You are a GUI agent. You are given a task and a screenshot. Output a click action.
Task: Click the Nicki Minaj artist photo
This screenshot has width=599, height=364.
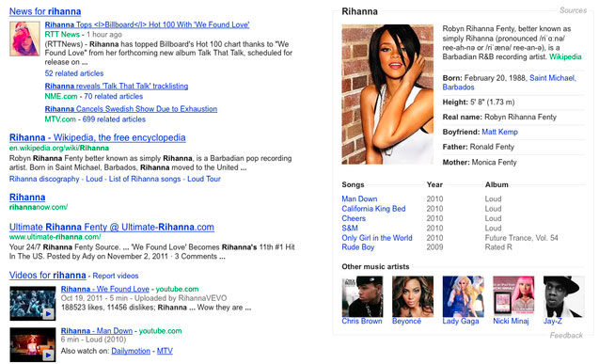pyautogui.click(x=513, y=297)
